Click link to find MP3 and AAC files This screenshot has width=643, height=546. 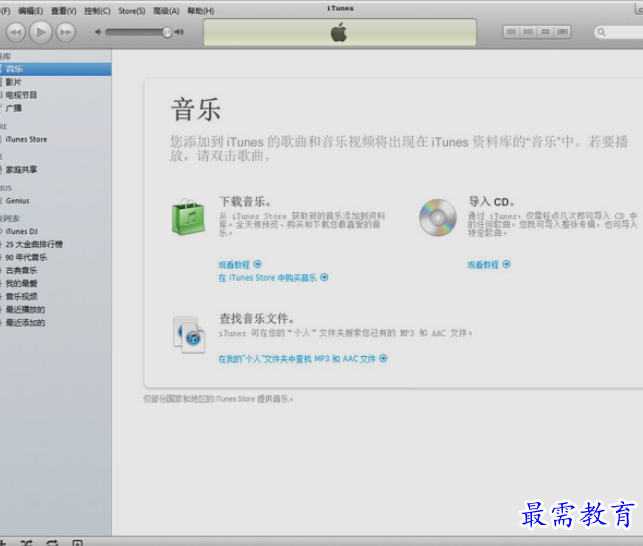(x=303, y=359)
